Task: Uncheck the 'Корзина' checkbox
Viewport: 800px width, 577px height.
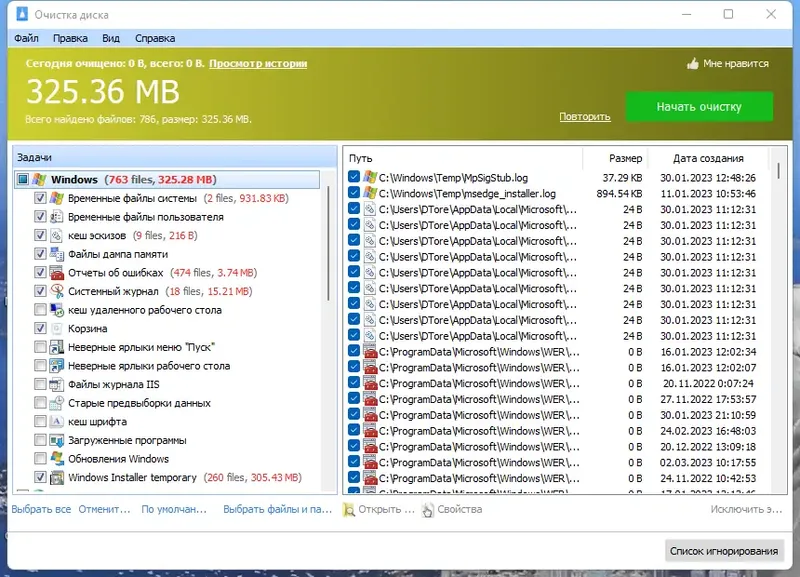Action: [x=40, y=329]
